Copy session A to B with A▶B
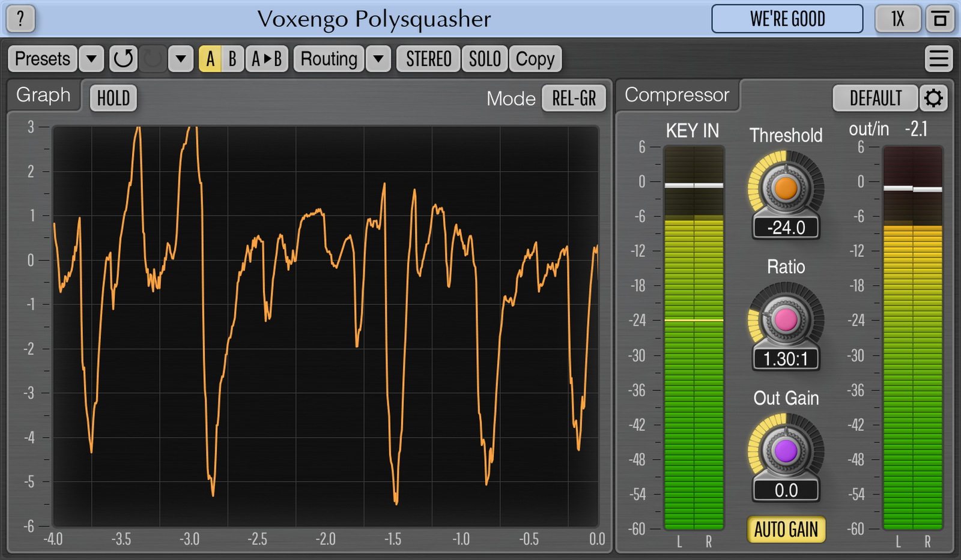The width and height of the screenshot is (961, 560). [266, 58]
